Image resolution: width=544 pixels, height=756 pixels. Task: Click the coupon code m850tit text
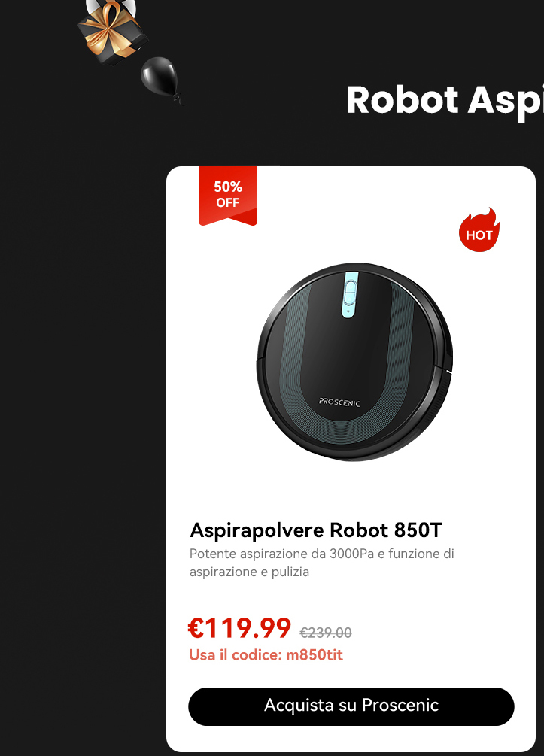click(315, 654)
